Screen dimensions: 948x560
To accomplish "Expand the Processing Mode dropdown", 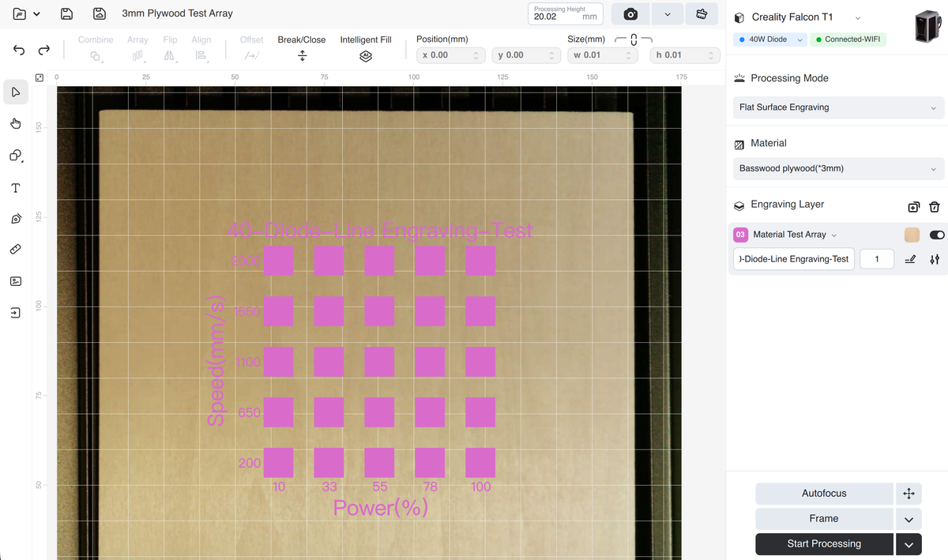I will pyautogui.click(x=838, y=107).
